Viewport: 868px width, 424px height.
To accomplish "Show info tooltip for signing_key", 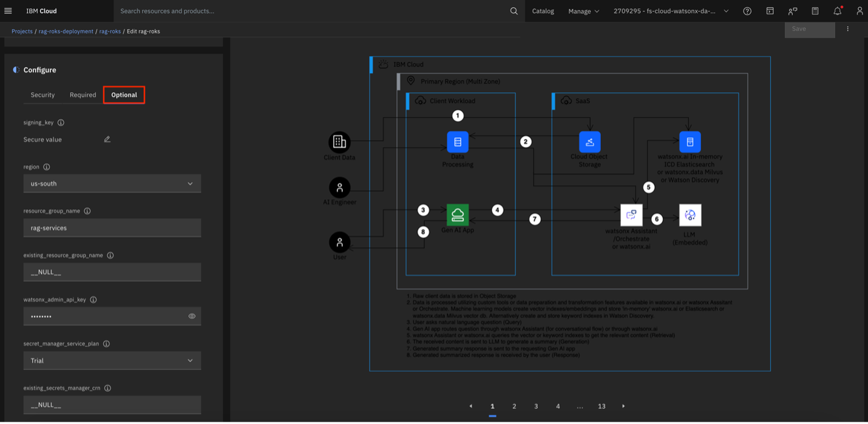I will 61,123.
